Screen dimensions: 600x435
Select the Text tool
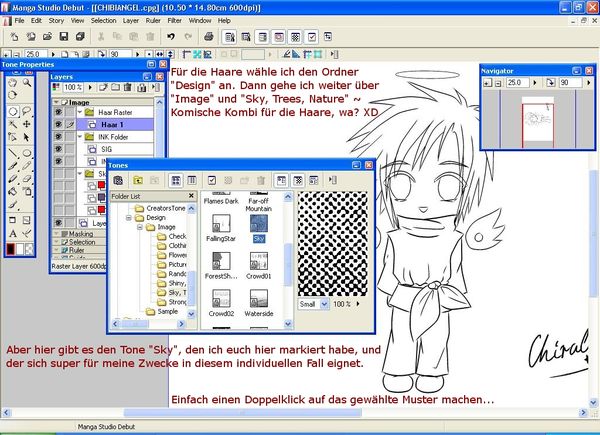point(13,233)
